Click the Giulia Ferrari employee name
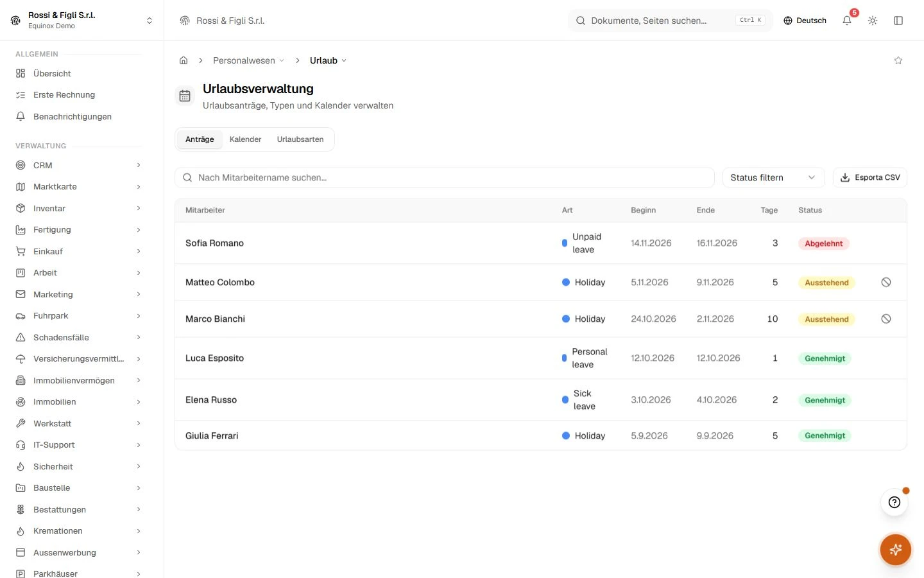Image resolution: width=924 pixels, height=578 pixels. 212,435
